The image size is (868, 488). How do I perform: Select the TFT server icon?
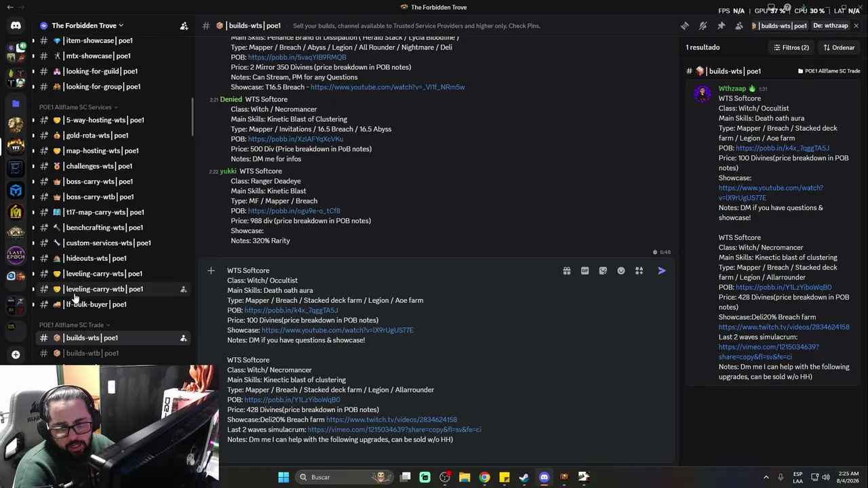point(16,146)
